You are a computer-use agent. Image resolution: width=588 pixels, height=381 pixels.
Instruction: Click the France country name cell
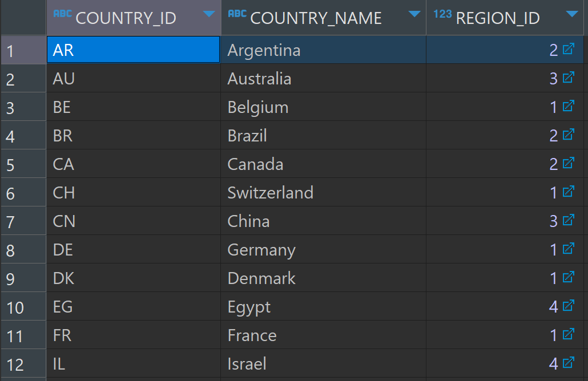(323, 335)
